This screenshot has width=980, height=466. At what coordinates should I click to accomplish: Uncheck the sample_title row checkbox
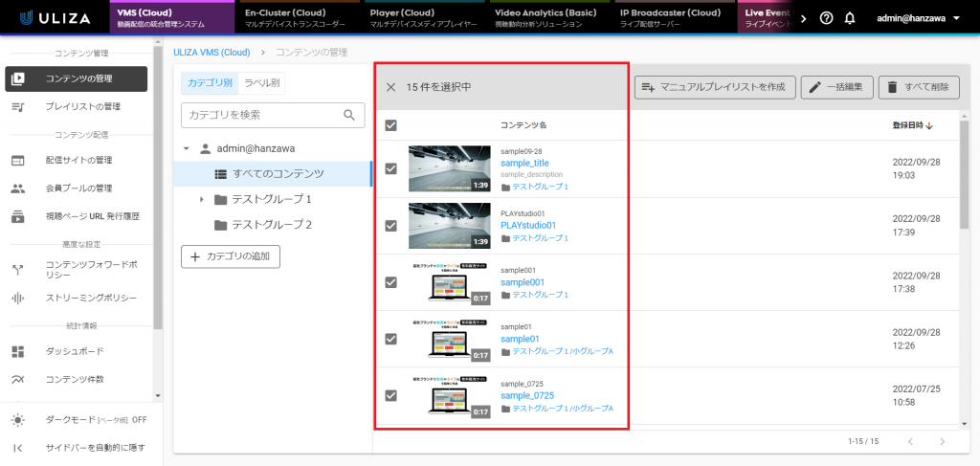pyautogui.click(x=390, y=168)
